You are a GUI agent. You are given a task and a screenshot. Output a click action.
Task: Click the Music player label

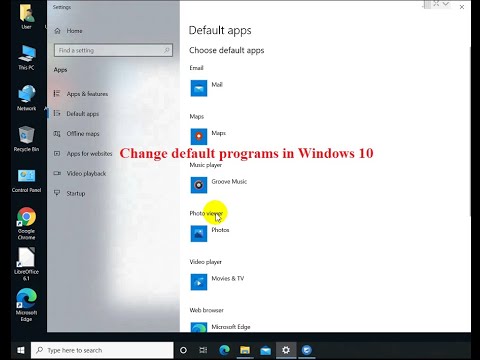[x=206, y=165]
